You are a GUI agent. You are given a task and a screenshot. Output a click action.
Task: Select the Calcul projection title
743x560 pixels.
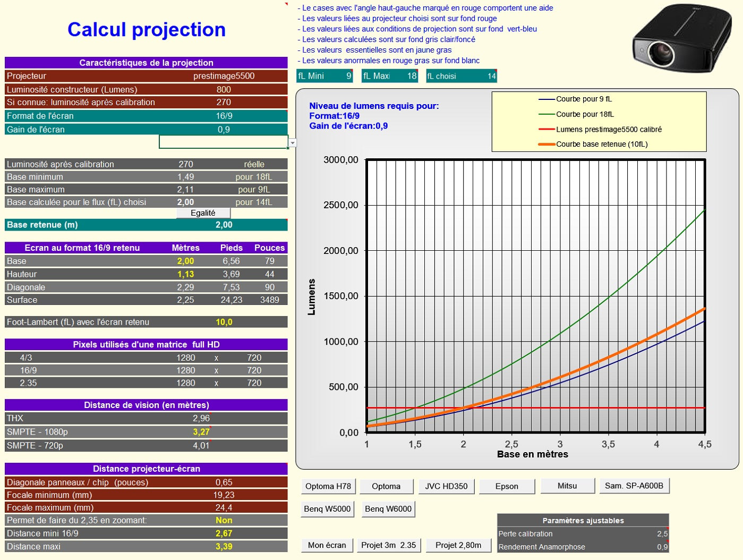[147, 30]
